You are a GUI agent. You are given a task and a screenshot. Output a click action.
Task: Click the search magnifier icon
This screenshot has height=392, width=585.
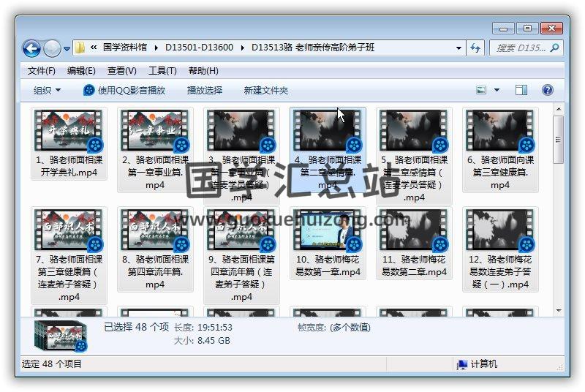tap(554, 48)
